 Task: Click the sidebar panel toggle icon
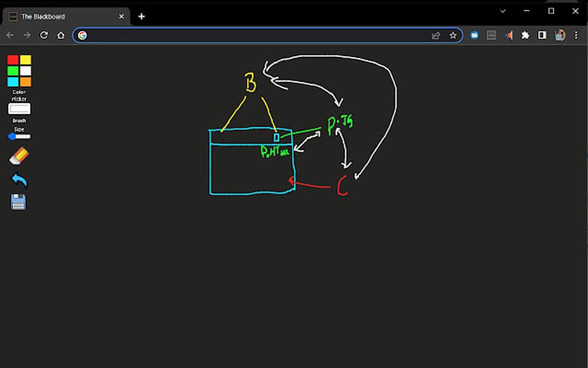click(542, 35)
